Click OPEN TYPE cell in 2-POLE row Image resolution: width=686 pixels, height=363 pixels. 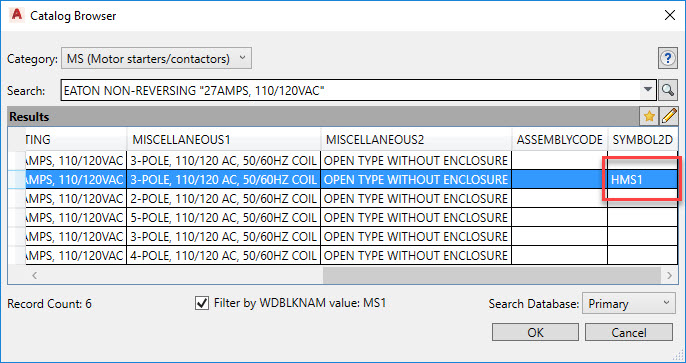click(x=416, y=199)
